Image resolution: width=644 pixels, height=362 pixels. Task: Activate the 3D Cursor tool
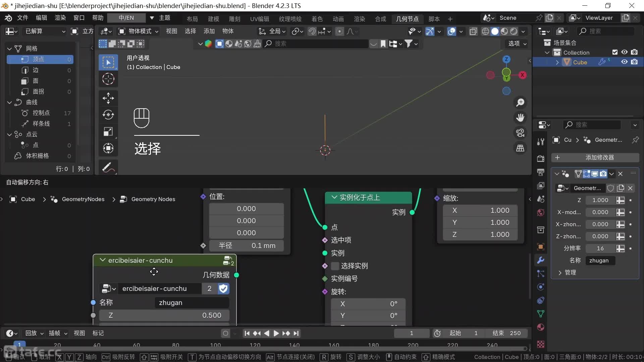pos(108,79)
